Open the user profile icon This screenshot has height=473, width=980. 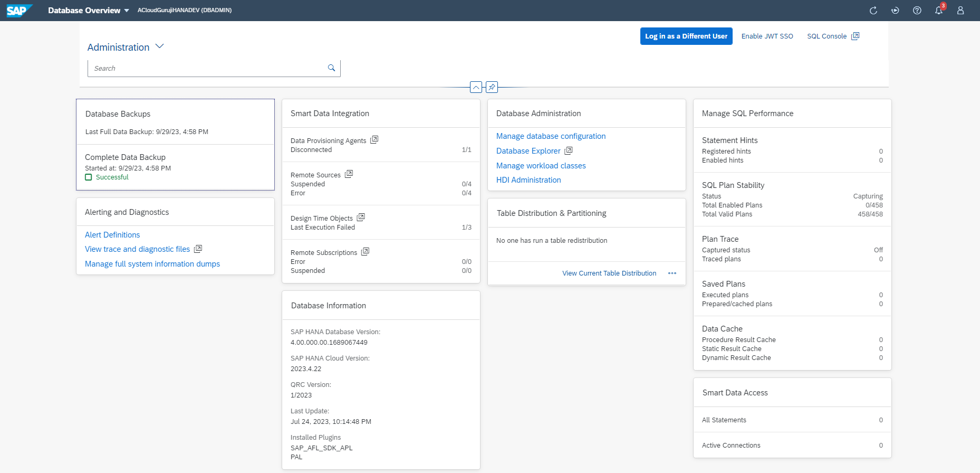click(960, 11)
